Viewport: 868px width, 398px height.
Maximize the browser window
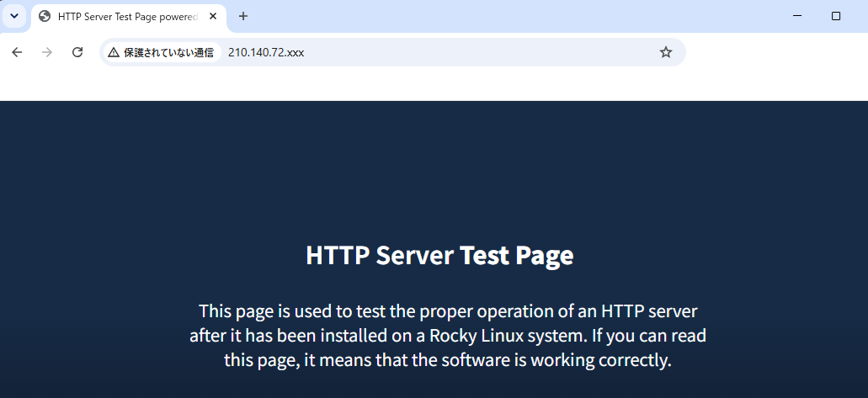point(836,16)
